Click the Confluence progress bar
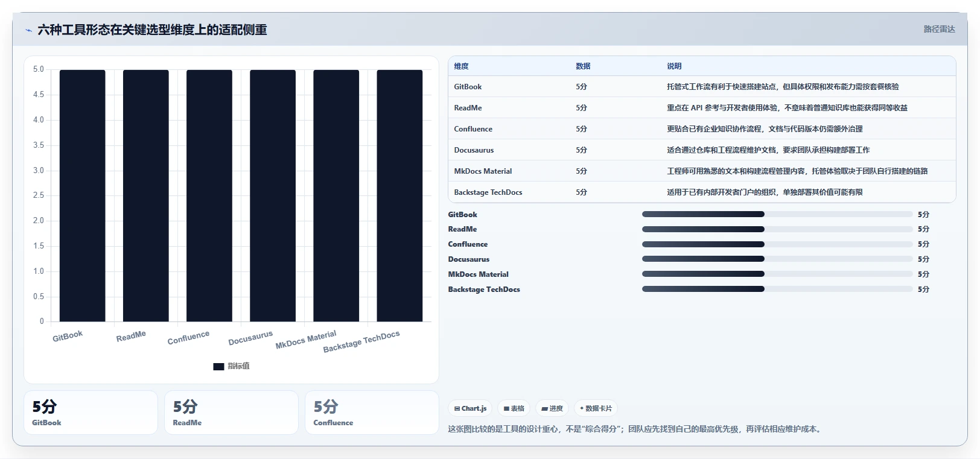The height and width of the screenshot is (459, 980). point(777,244)
